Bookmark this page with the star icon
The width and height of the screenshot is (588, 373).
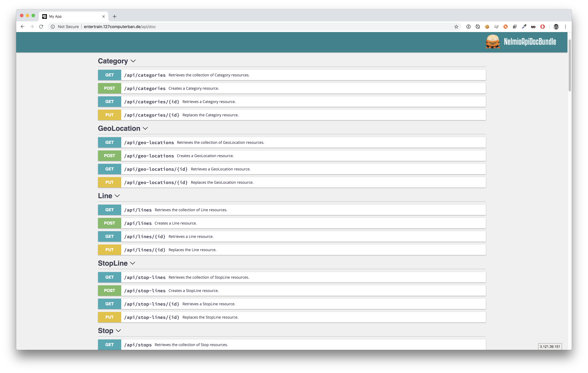[456, 27]
